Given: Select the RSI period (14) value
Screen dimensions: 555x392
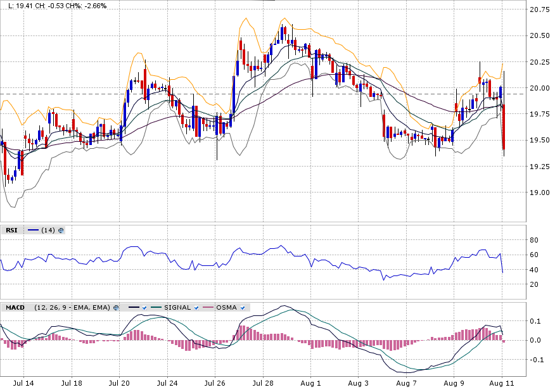Looking at the screenshot, I should (x=48, y=231).
